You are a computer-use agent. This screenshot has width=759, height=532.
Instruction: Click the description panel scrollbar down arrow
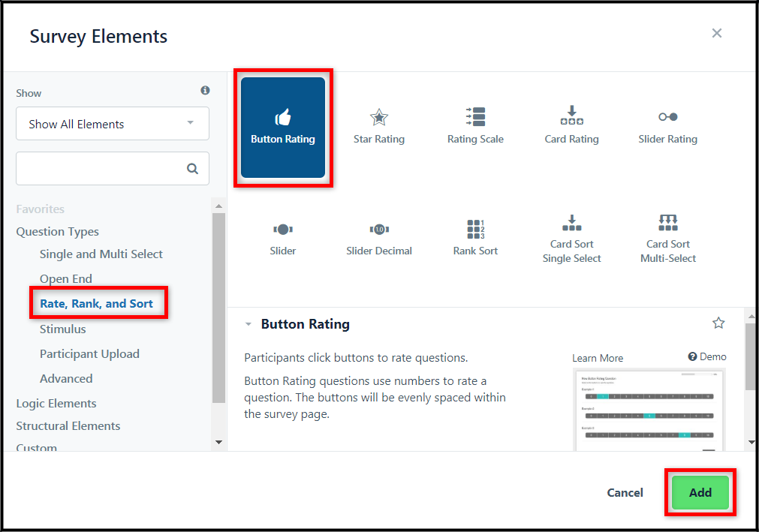coord(751,442)
